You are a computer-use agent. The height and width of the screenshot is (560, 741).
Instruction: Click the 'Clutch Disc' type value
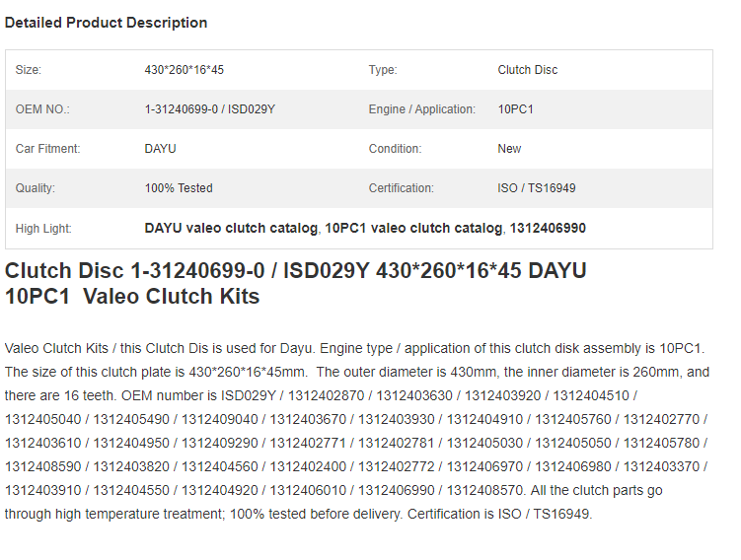528,70
